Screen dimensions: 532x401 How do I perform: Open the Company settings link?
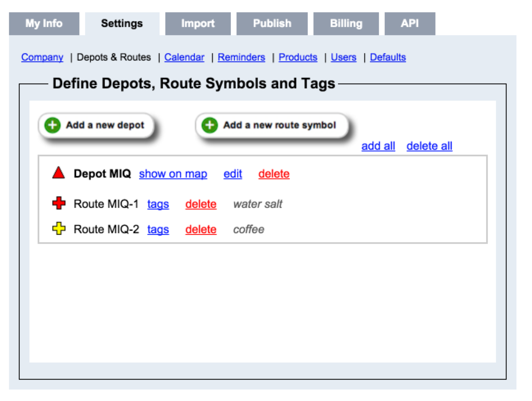coord(42,57)
